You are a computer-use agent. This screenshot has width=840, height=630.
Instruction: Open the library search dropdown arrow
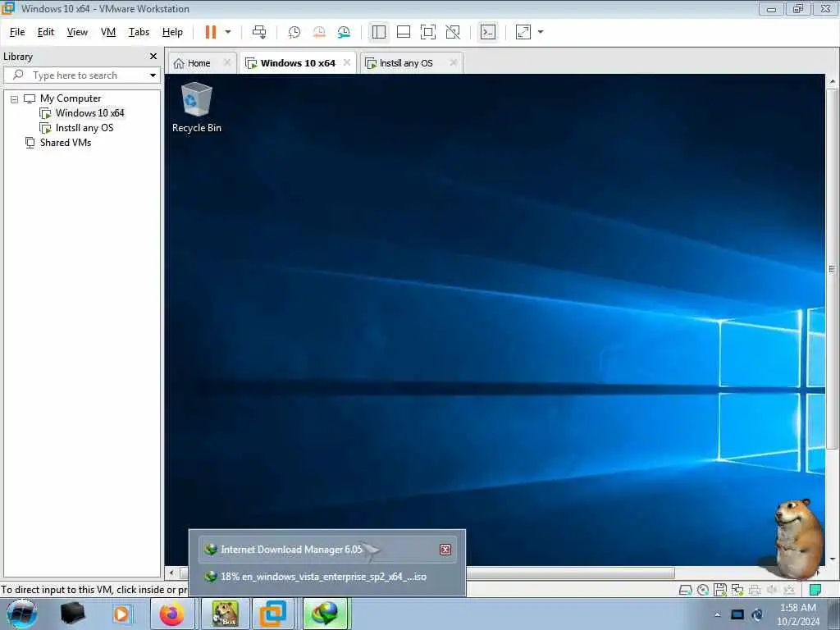[153, 75]
